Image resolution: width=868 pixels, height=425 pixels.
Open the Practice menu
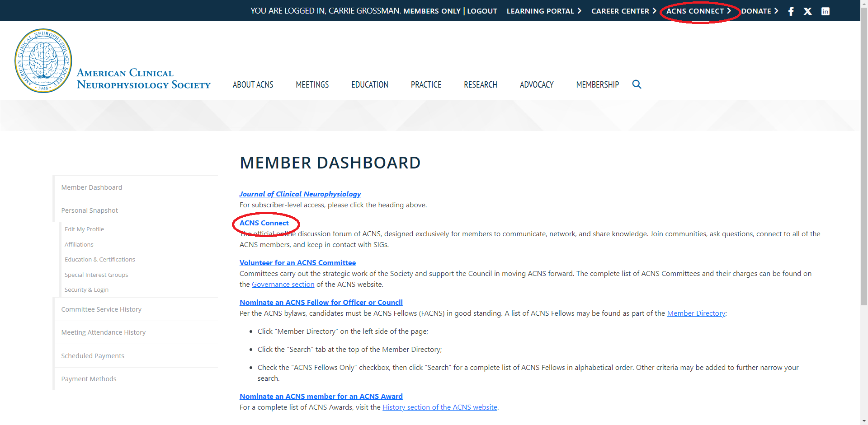(426, 84)
